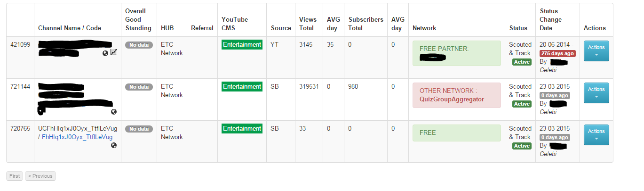Open Actions dropdown for channel 421099
The image size is (644, 191).
coord(596,51)
